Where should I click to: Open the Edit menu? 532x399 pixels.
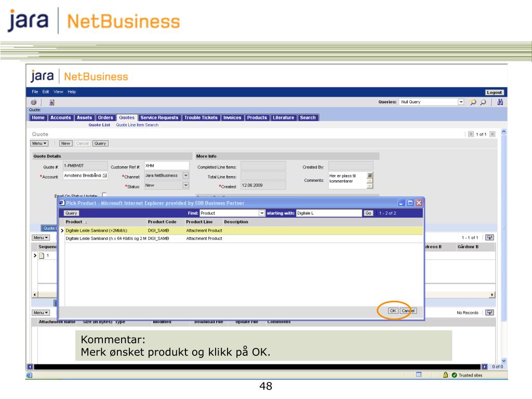coord(46,91)
